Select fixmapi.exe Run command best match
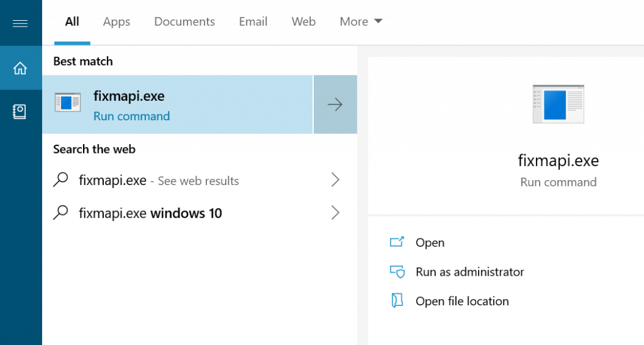The width and height of the screenshot is (644, 345). point(177,105)
